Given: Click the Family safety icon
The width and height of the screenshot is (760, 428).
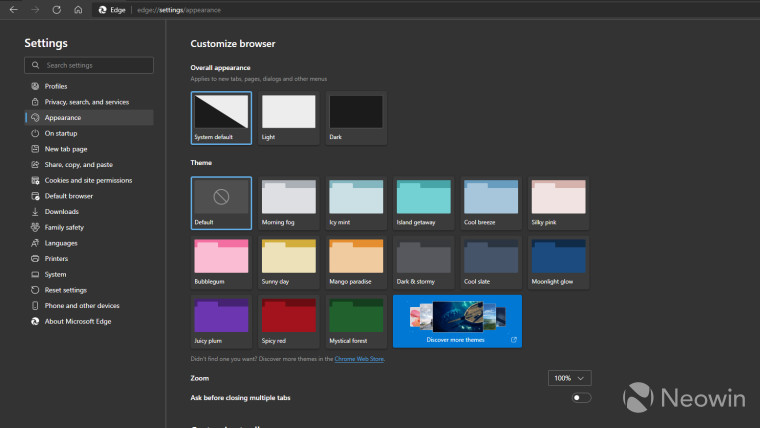Looking at the screenshot, I should pyautogui.click(x=35, y=227).
